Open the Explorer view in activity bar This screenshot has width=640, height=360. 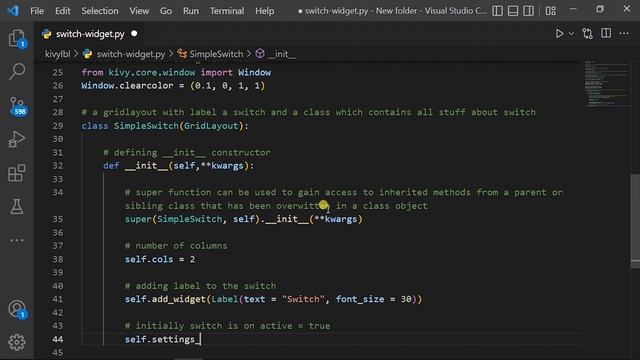coord(17,38)
